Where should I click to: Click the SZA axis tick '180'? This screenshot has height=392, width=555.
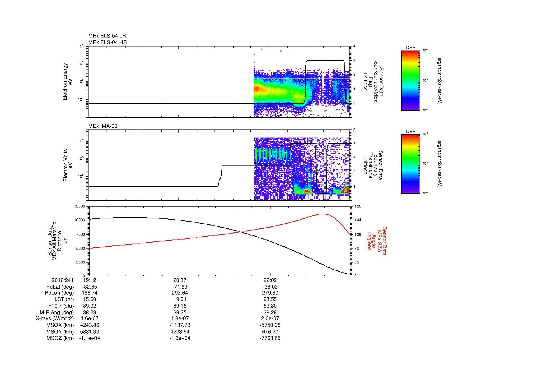coord(357,206)
